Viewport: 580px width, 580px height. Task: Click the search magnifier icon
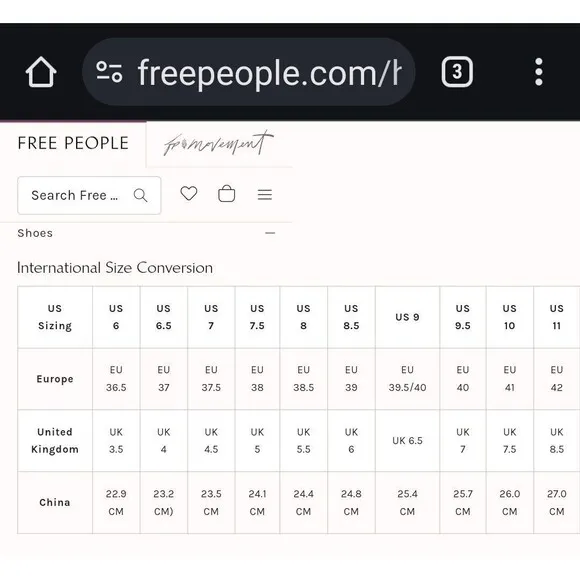pyautogui.click(x=141, y=195)
